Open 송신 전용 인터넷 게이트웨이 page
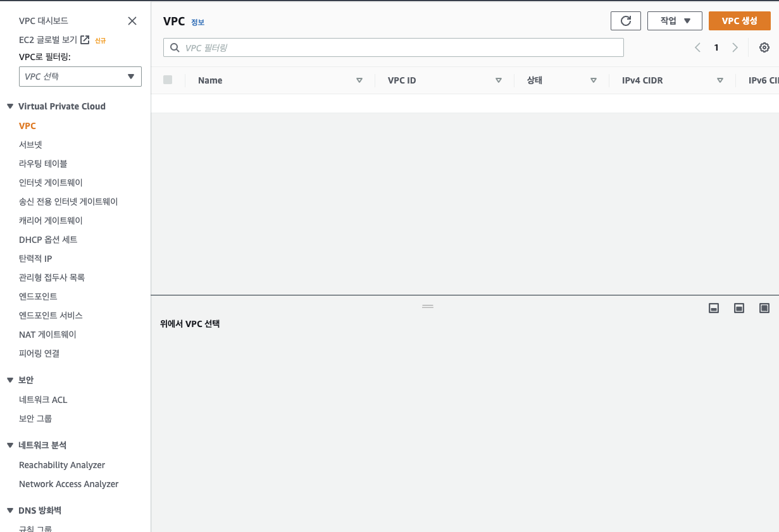Screen dimensions: 779x532 68,202
